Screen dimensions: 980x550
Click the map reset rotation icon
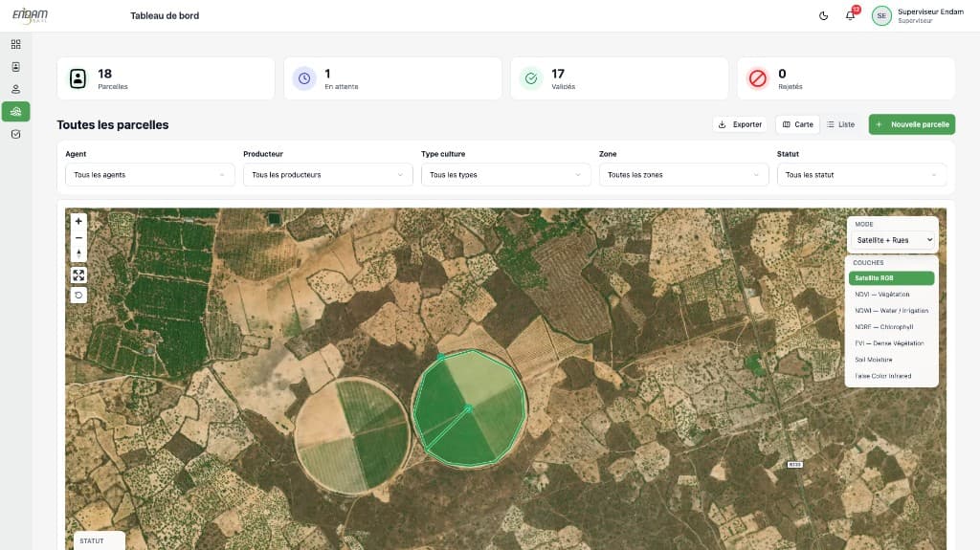[x=78, y=295]
